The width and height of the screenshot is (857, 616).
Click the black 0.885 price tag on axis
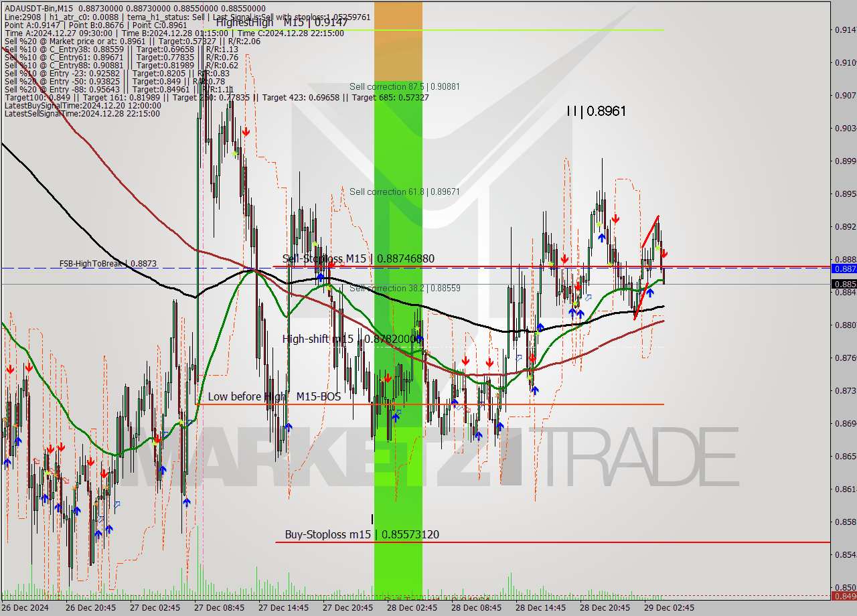844,284
